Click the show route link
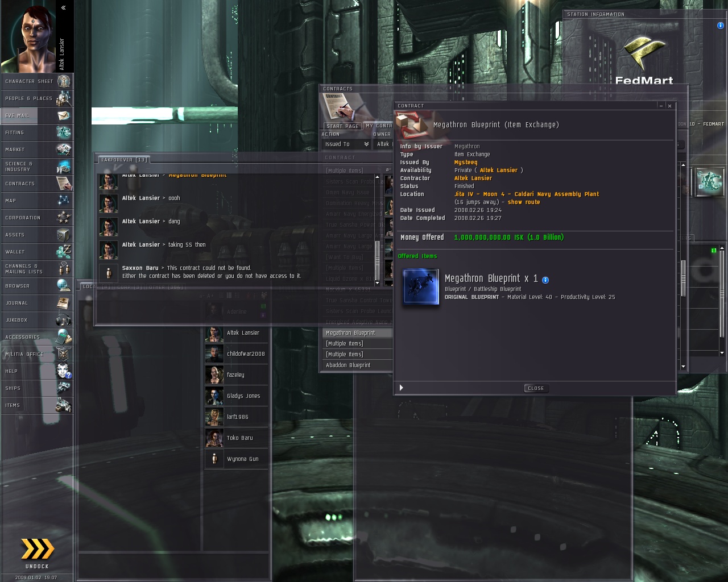Image resolution: width=728 pixels, height=582 pixels. click(524, 202)
